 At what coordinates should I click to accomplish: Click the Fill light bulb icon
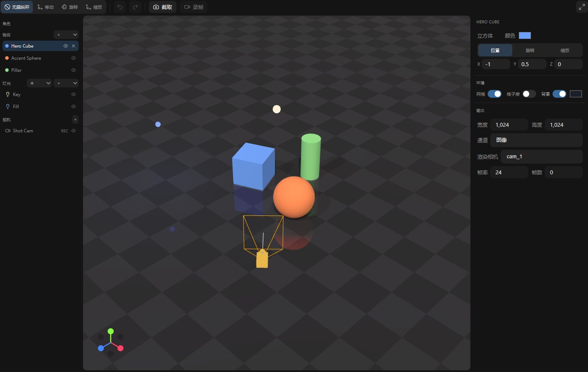[7, 106]
